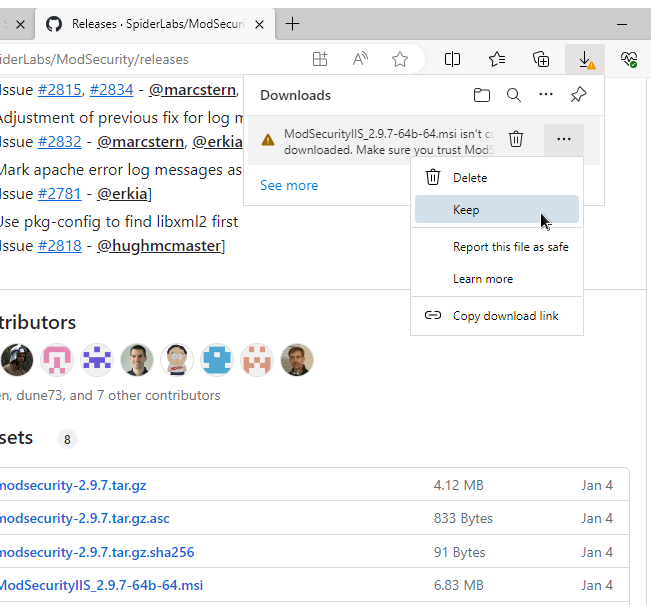Screen dimensions: 651x605
Task: Delete the ModSecurityIIS download via trash icon
Action: pyautogui.click(x=516, y=139)
